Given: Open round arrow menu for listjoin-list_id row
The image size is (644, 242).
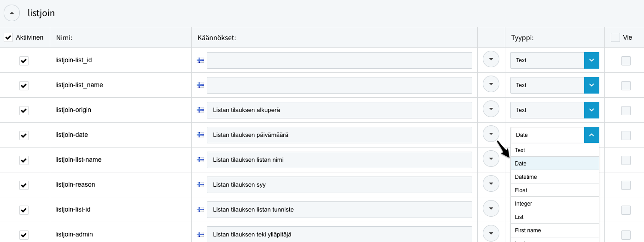Looking at the screenshot, I should (x=491, y=59).
